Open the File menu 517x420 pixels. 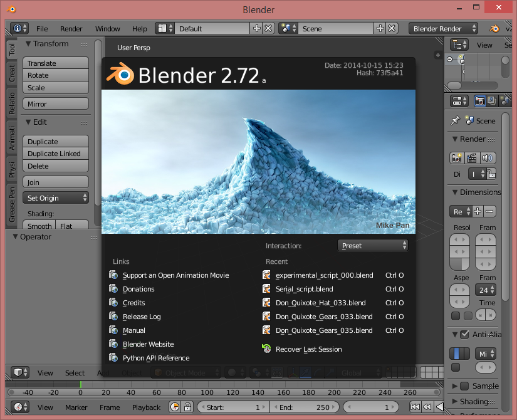pos(42,29)
